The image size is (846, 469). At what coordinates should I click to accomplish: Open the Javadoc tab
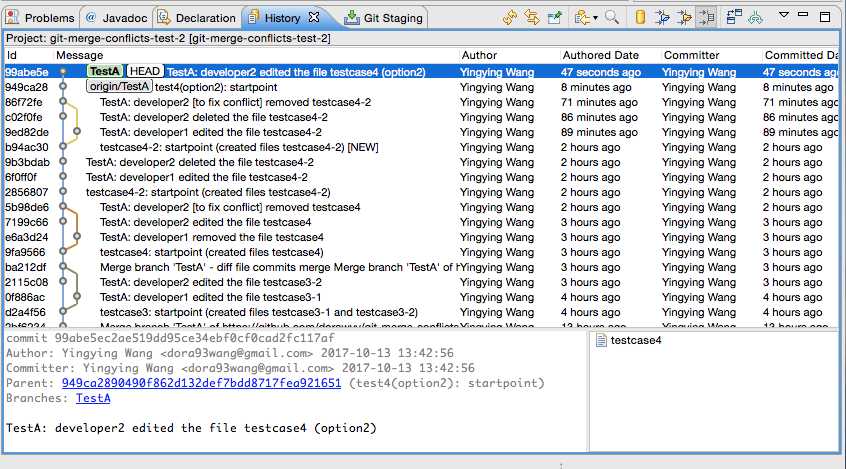coord(117,18)
